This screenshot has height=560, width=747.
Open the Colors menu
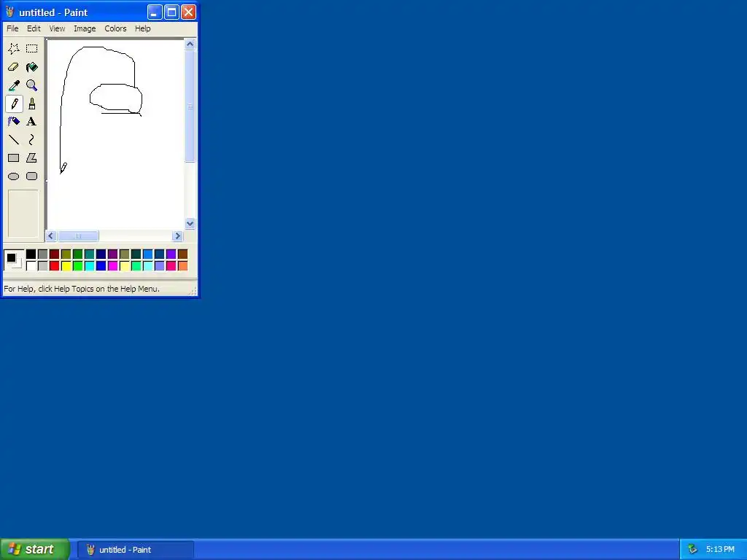click(x=115, y=28)
